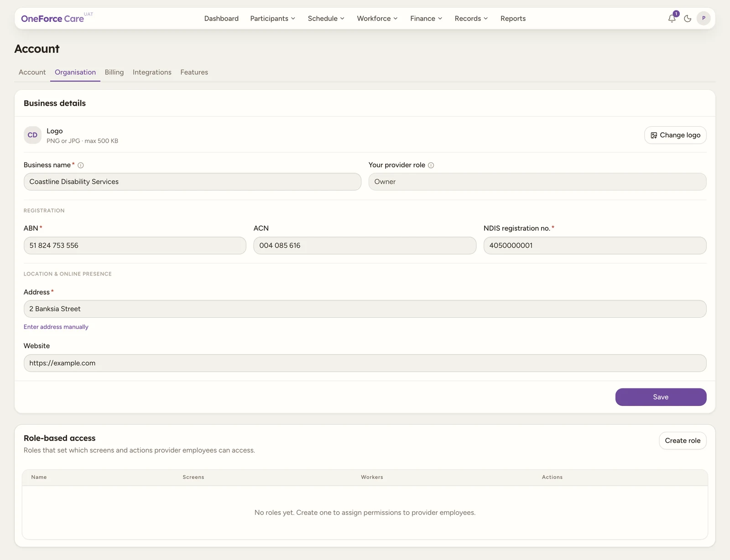
Task: Click the 'No roles yet' empty message
Action: click(365, 513)
